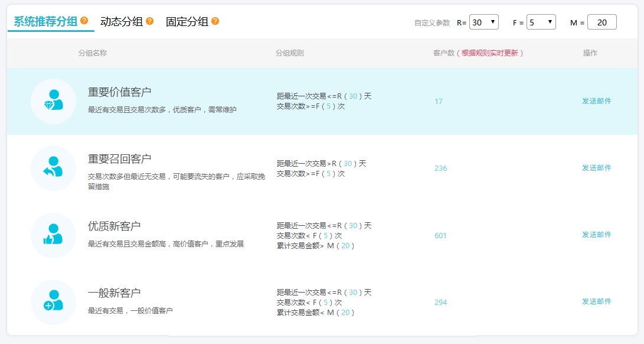Open customer count 601
644x344 pixels.
click(440, 235)
